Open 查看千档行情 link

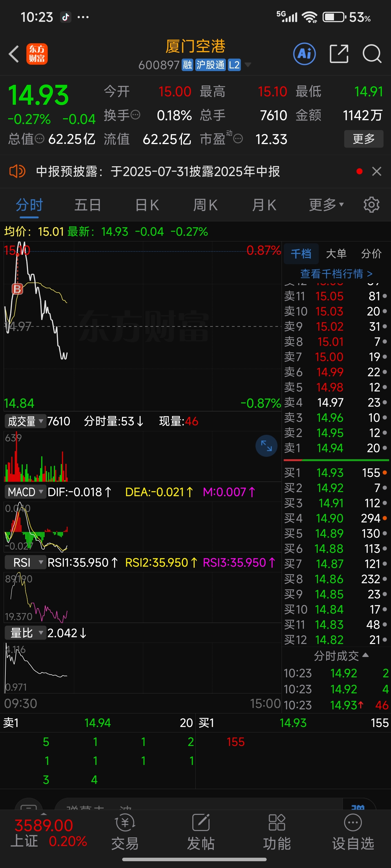(x=336, y=274)
